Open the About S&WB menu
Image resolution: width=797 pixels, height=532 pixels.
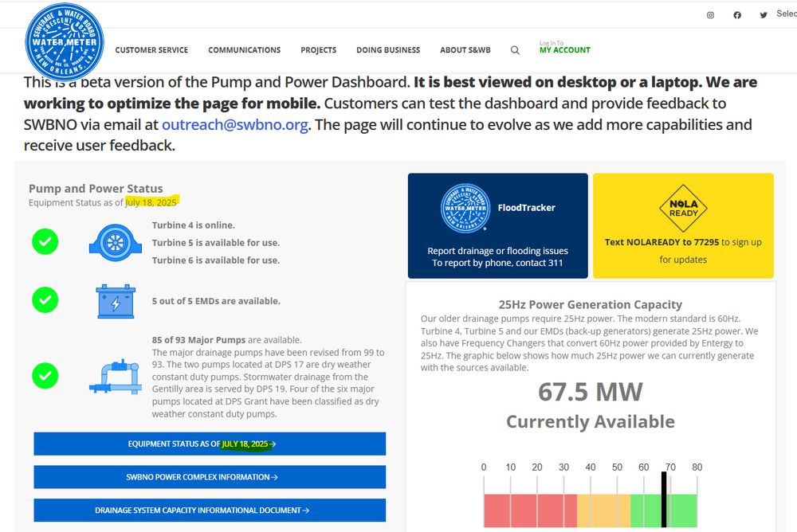pyautogui.click(x=465, y=50)
